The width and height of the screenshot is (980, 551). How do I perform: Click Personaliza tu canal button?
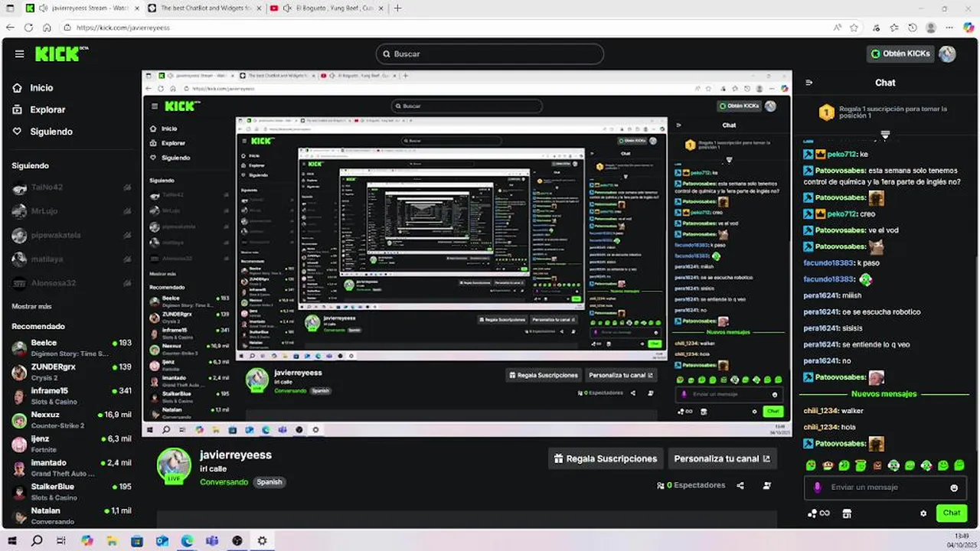pyautogui.click(x=722, y=459)
